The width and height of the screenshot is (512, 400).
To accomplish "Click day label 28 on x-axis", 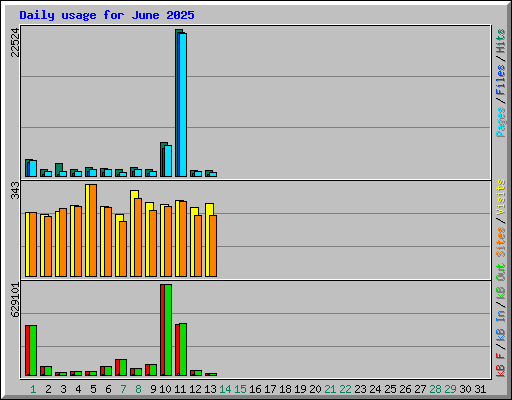I will [x=435, y=389].
